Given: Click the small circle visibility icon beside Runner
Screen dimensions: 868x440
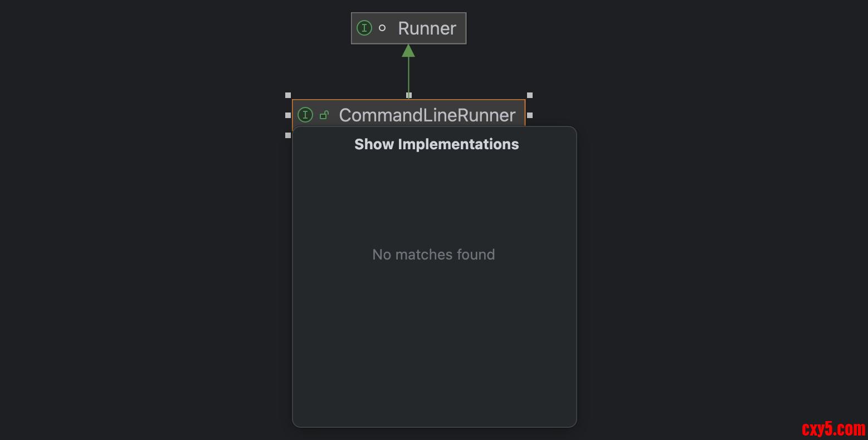Looking at the screenshot, I should 382,28.
